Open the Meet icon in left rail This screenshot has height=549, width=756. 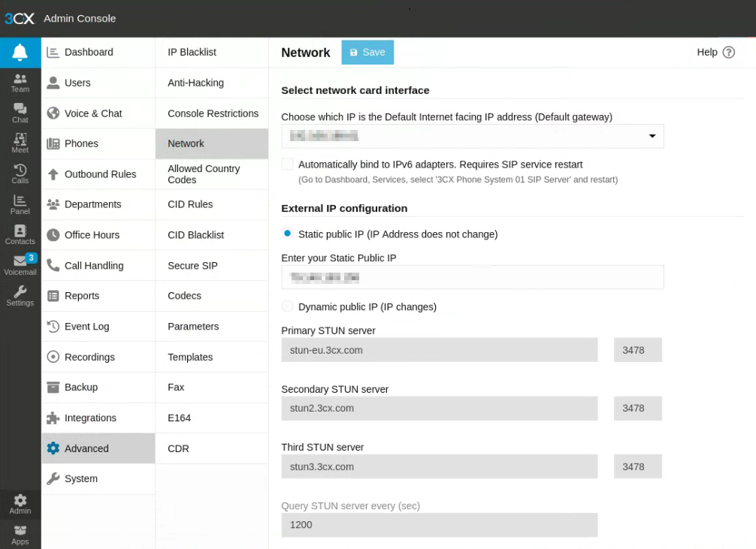20,143
